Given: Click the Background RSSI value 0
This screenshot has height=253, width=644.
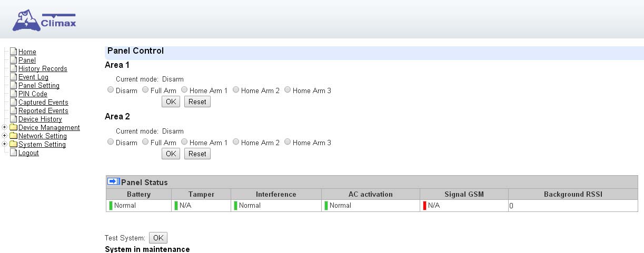Looking at the screenshot, I should pyautogui.click(x=511, y=206).
